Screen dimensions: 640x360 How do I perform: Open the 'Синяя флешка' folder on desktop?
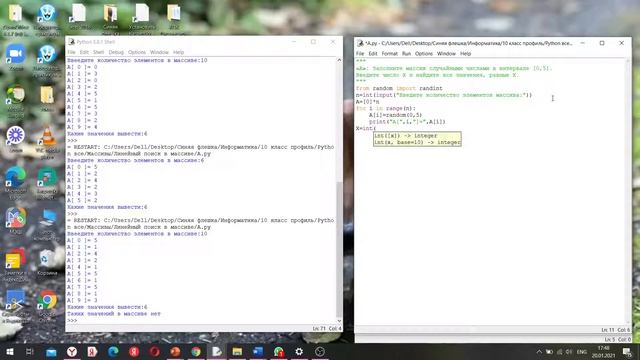(110, 18)
